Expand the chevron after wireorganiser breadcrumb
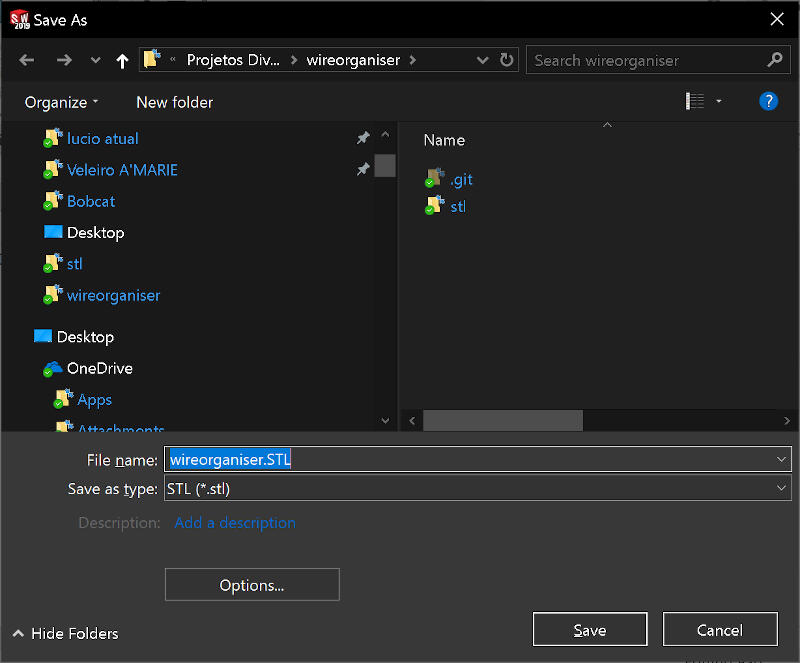This screenshot has height=663, width=800. pos(413,60)
